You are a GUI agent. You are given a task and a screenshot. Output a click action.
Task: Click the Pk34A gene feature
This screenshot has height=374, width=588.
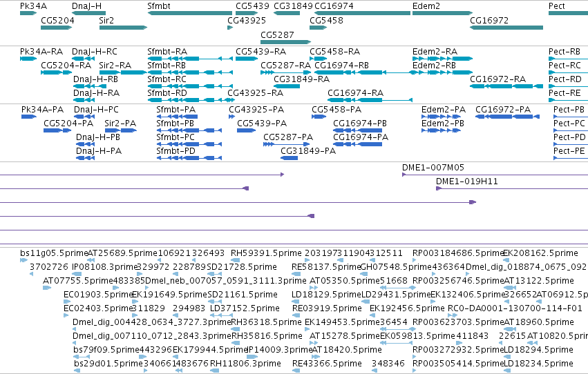click(28, 13)
